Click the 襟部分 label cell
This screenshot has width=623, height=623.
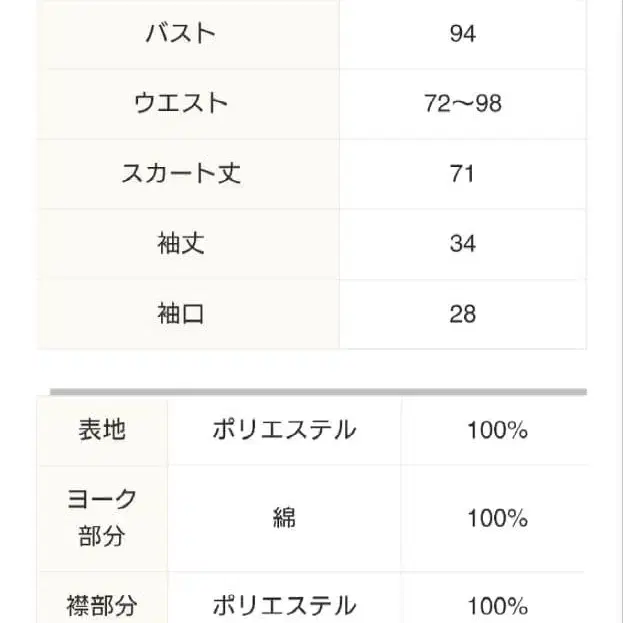point(102,605)
